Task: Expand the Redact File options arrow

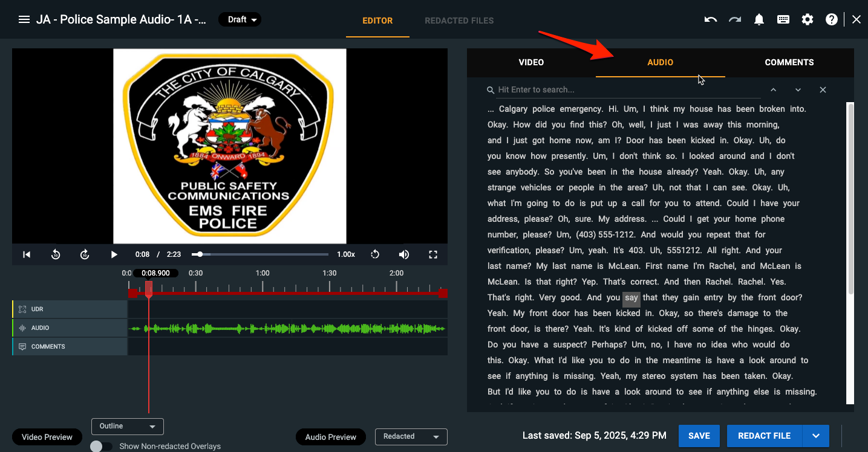Action: point(816,436)
